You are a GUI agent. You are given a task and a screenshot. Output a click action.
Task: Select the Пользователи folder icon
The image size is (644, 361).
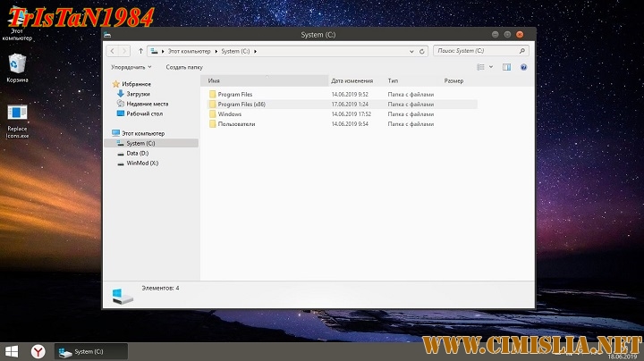[x=212, y=124]
